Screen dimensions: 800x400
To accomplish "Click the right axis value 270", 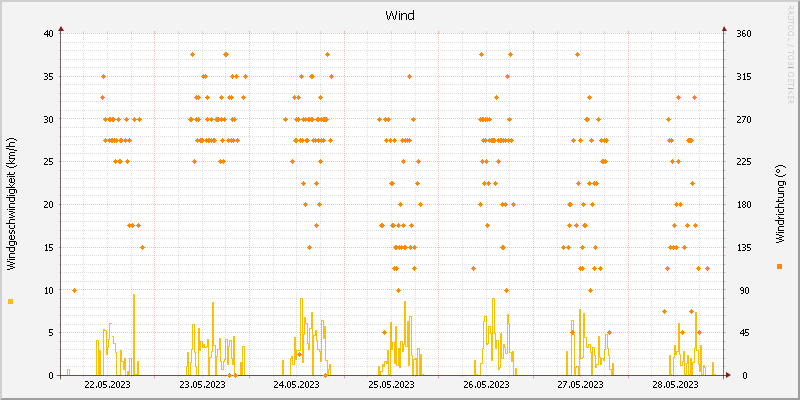I will tap(744, 119).
